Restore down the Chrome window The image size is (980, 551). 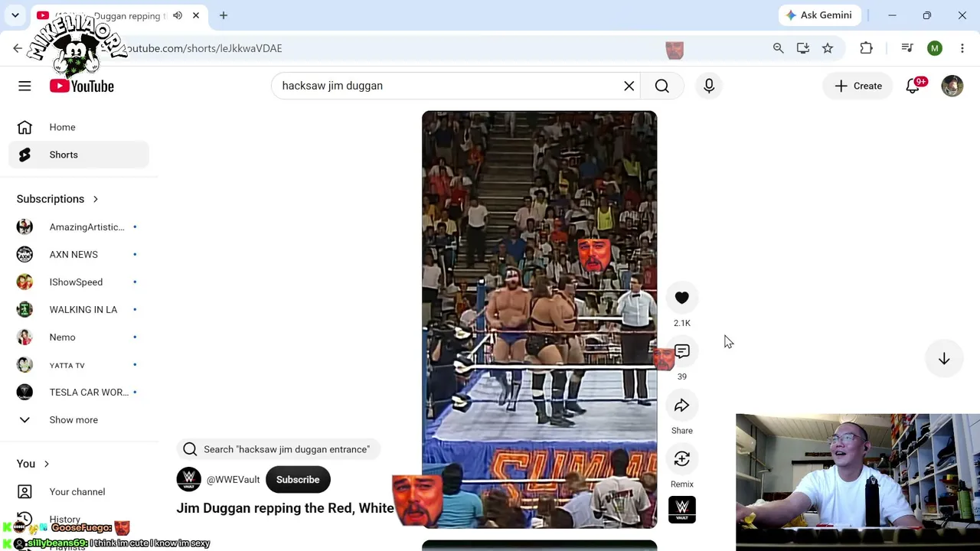pyautogui.click(x=927, y=15)
